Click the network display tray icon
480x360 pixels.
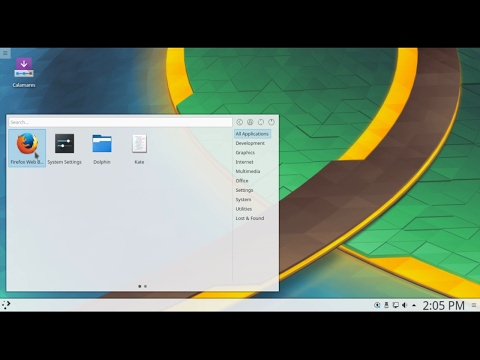click(x=396, y=305)
